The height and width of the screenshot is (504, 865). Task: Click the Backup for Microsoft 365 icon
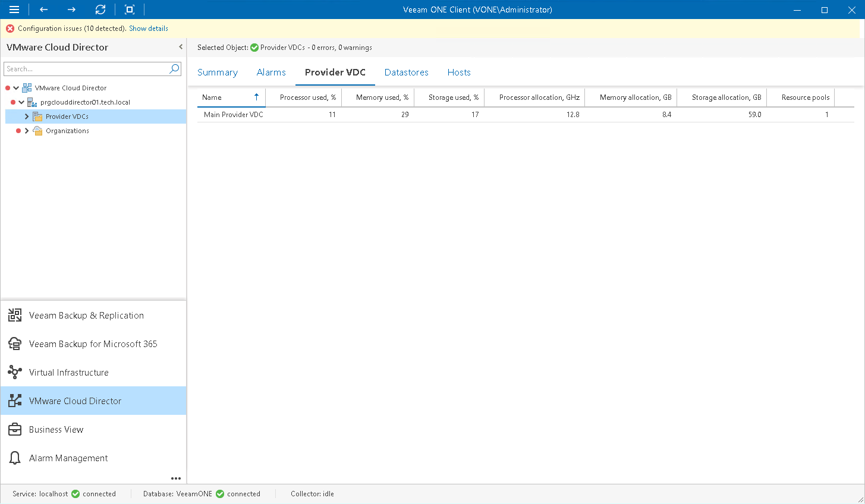click(15, 344)
